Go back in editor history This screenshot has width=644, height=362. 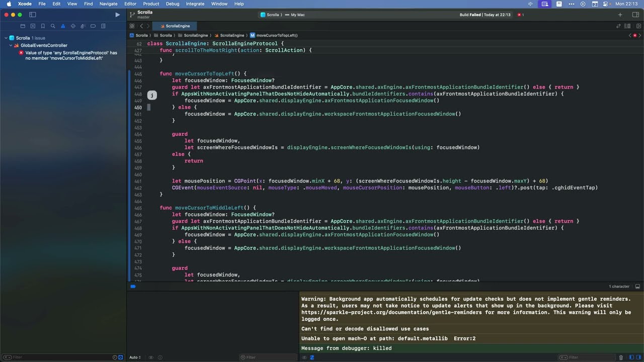point(141,26)
